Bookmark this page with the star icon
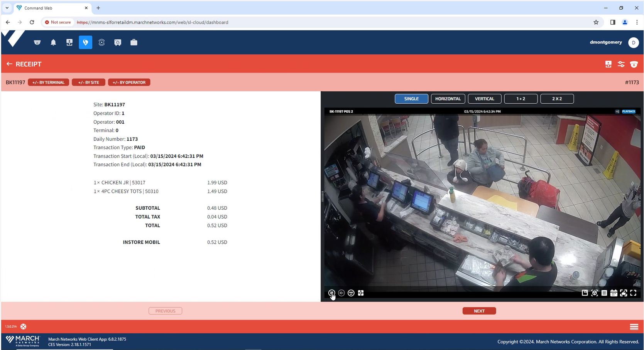Viewport: 644px width, 350px height. (x=596, y=22)
